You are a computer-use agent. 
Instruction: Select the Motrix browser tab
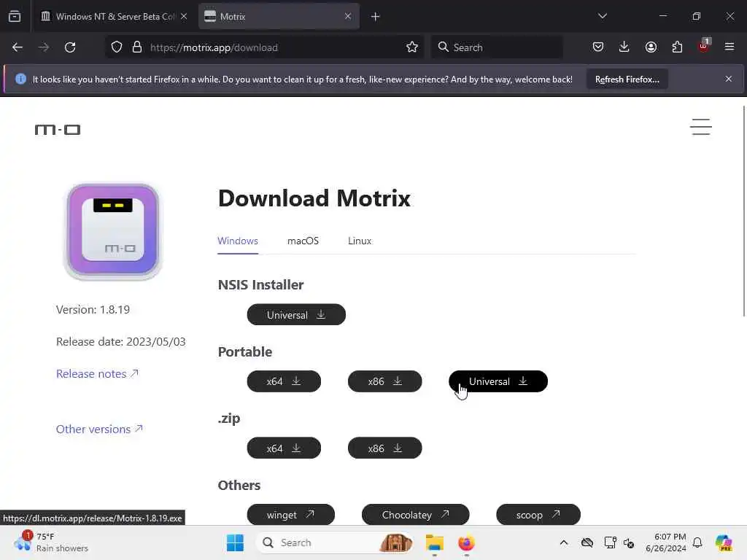tap(279, 17)
